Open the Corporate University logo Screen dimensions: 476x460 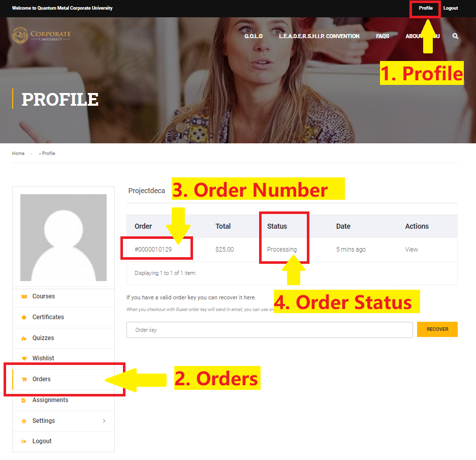pos(42,36)
